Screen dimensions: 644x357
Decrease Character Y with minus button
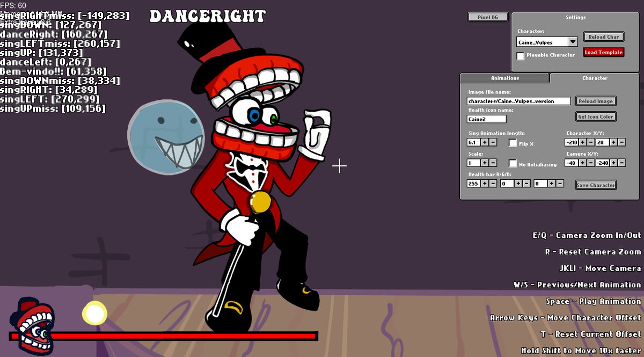click(x=621, y=142)
